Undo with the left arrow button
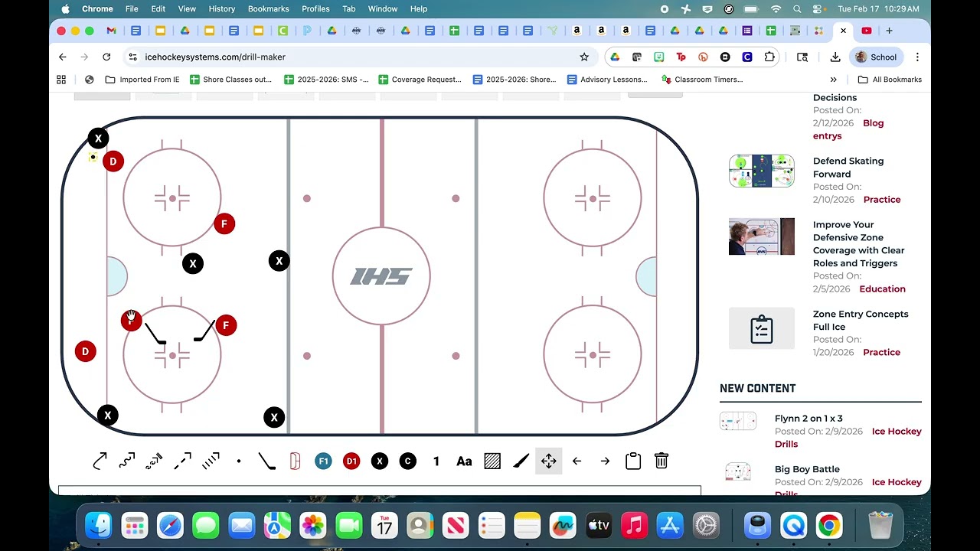The height and width of the screenshot is (551, 980). (577, 461)
